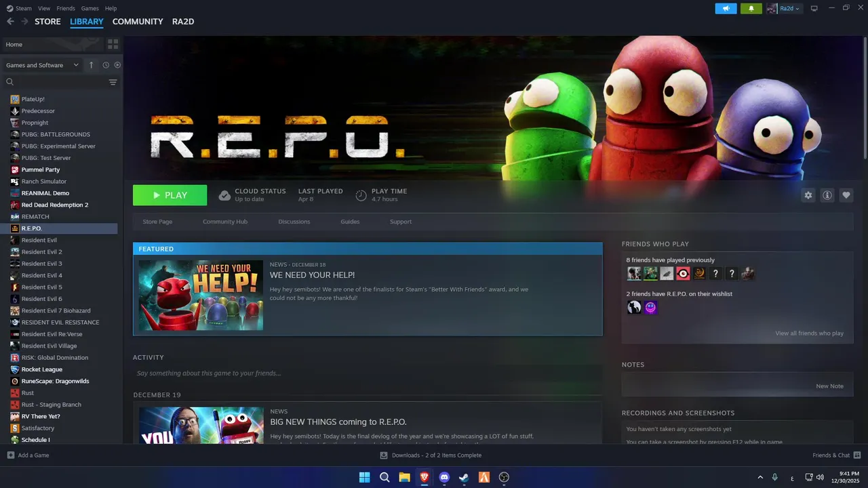Open BIG NEW THINGS coming to R.E.P.O. news
This screenshot has height=488, width=868.
(x=338, y=422)
